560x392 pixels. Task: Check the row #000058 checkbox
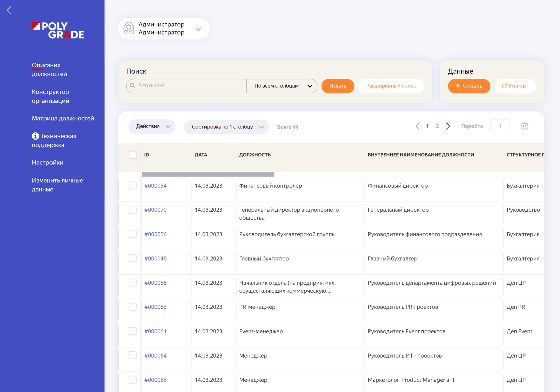(133, 283)
